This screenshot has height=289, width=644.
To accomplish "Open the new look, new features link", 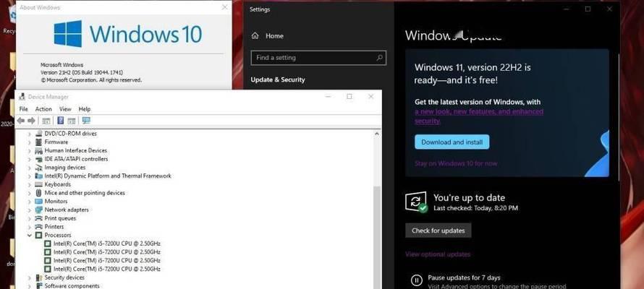I will click(479, 116).
